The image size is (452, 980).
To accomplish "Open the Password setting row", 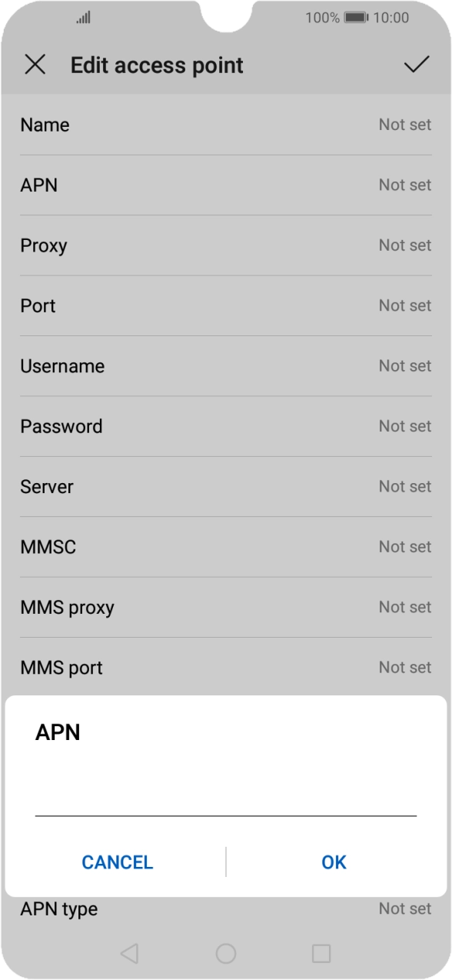I will click(226, 426).
